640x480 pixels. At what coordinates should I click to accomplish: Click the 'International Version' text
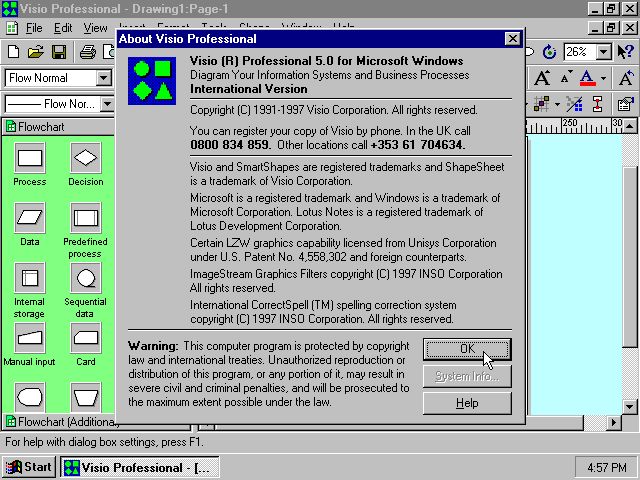pyautogui.click(x=249, y=89)
